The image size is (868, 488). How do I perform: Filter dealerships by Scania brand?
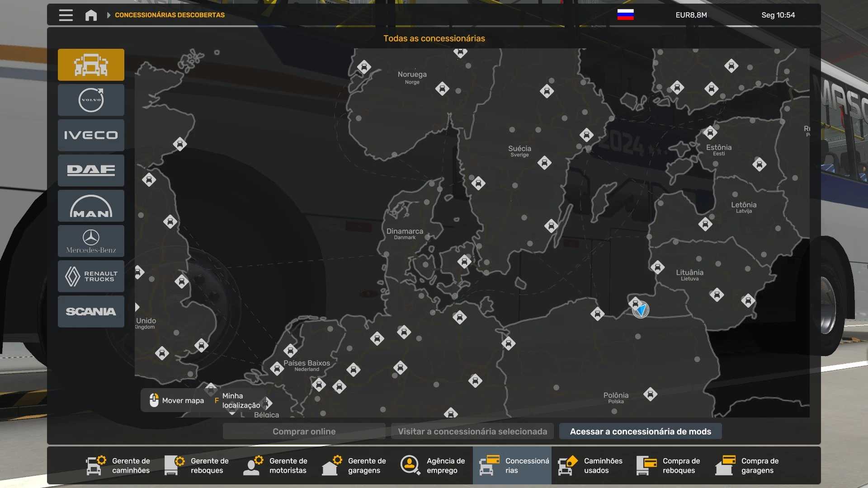91,311
